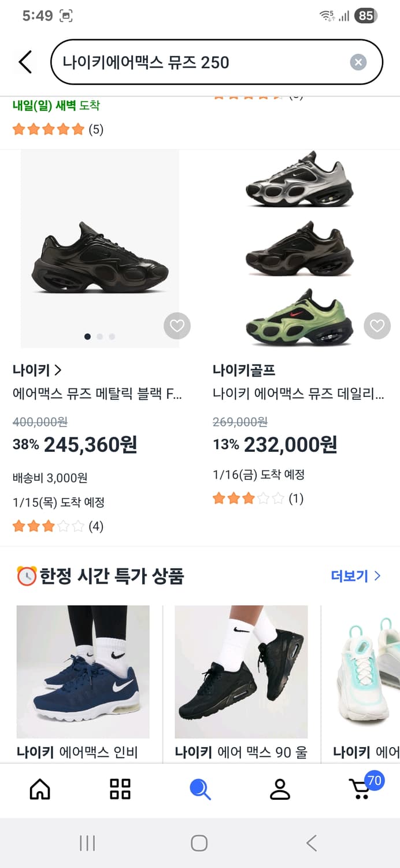Select the Search icon in bottom navigation
The width and height of the screenshot is (400, 868).
(x=199, y=788)
